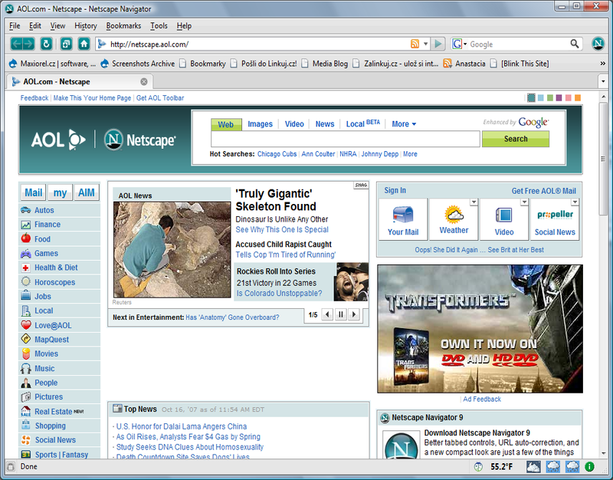Click the MapQuest diamond icon

click(x=26, y=339)
